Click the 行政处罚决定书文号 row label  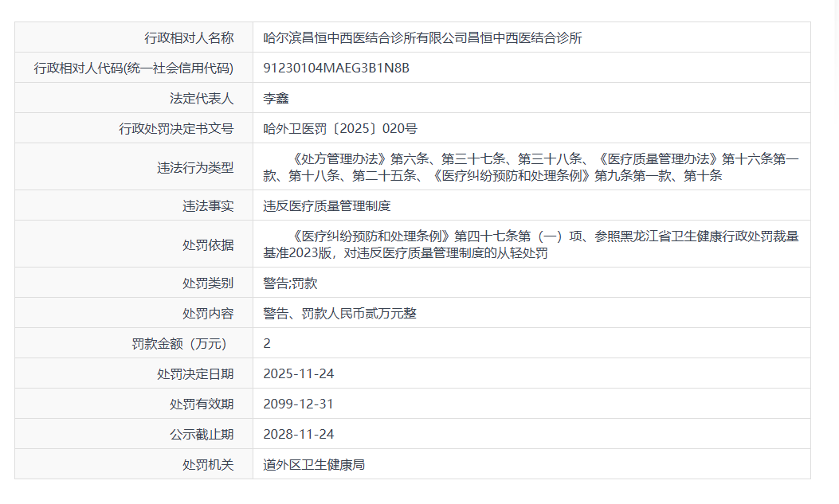176,128
